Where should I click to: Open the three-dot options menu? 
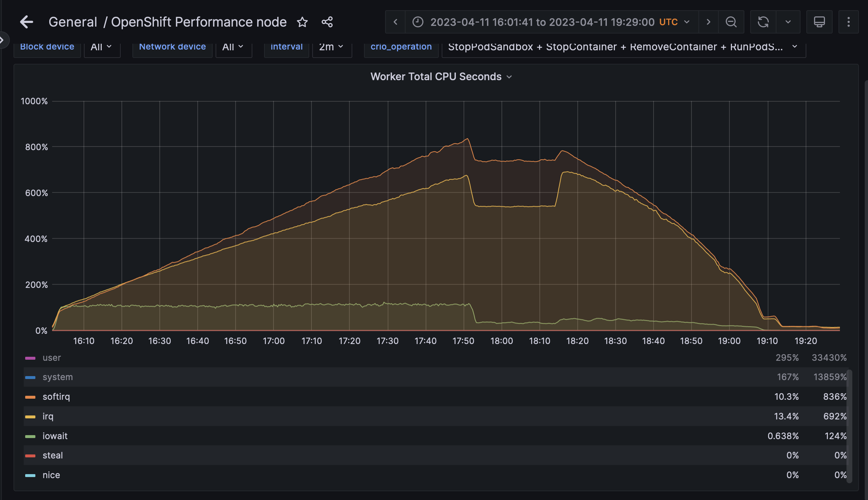tap(849, 22)
